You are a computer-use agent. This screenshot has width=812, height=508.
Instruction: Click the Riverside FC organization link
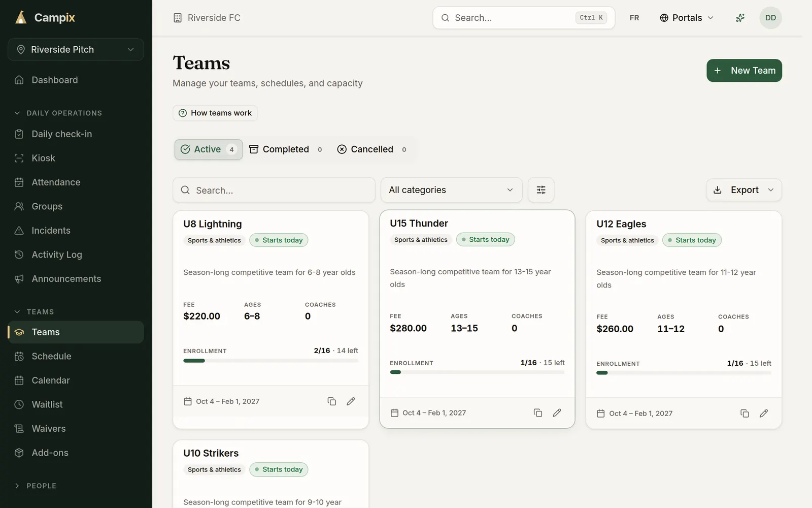207,18
